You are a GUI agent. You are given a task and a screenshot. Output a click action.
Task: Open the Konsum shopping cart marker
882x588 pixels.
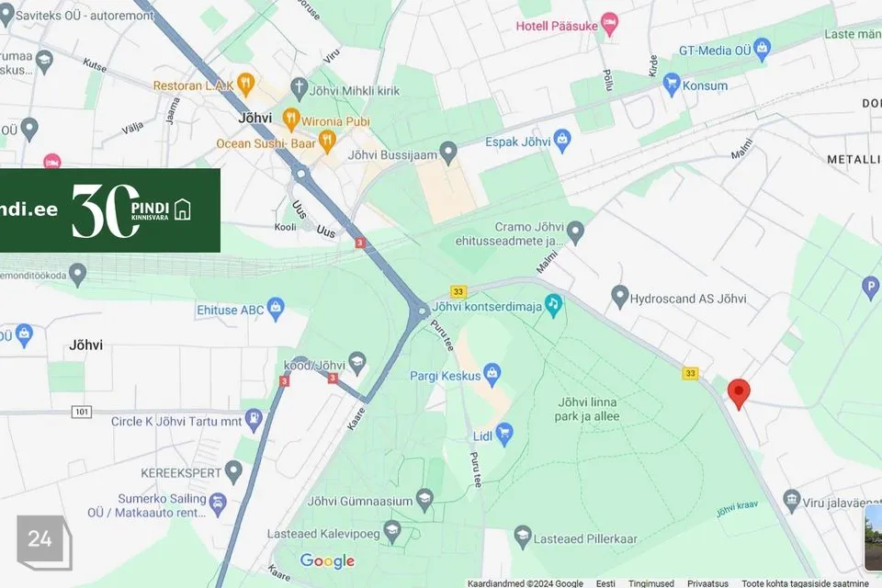(x=671, y=85)
